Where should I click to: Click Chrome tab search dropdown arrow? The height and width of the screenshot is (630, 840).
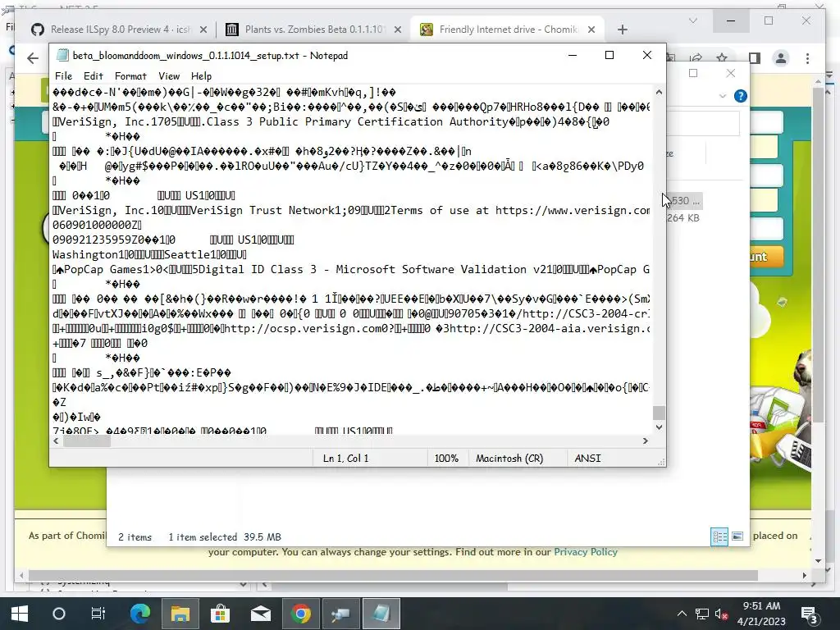click(x=692, y=21)
